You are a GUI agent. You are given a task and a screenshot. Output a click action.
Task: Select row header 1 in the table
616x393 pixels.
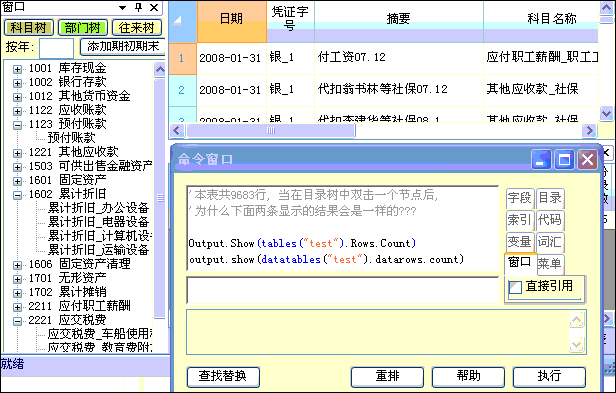tap(182, 58)
